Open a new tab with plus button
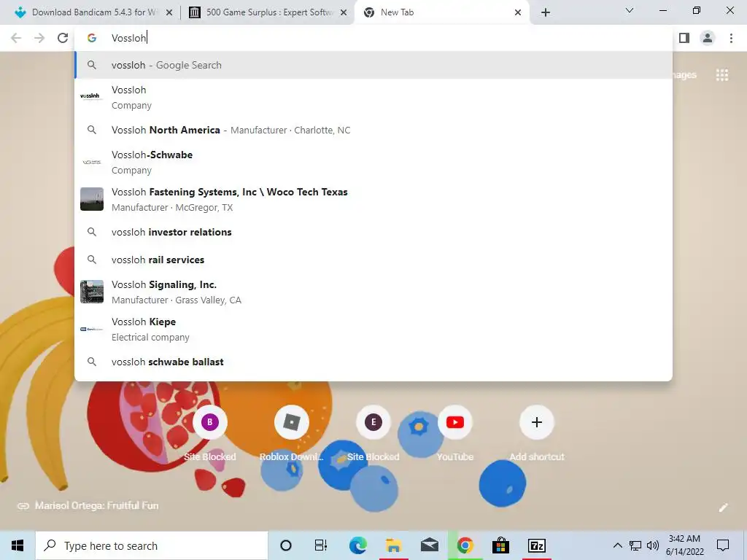 [546, 12]
